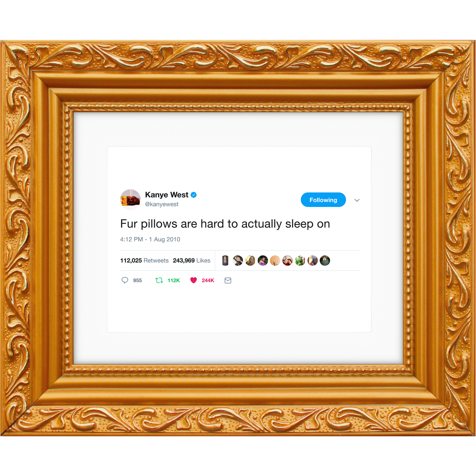
Task: Click the last liker avatar on right
Action: point(325,260)
